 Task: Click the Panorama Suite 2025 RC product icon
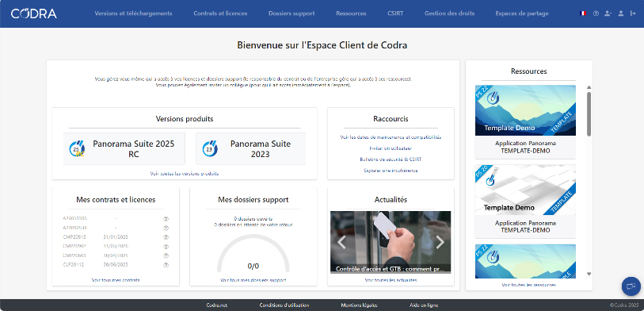tap(77, 148)
